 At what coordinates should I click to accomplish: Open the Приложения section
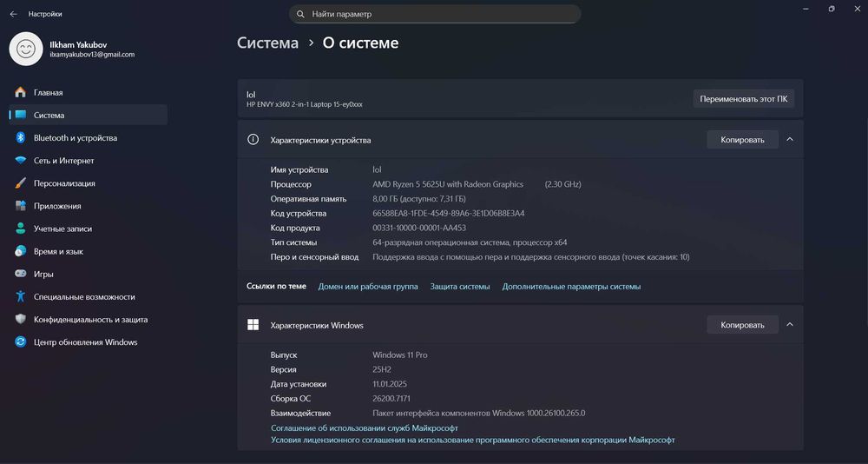tap(89, 206)
